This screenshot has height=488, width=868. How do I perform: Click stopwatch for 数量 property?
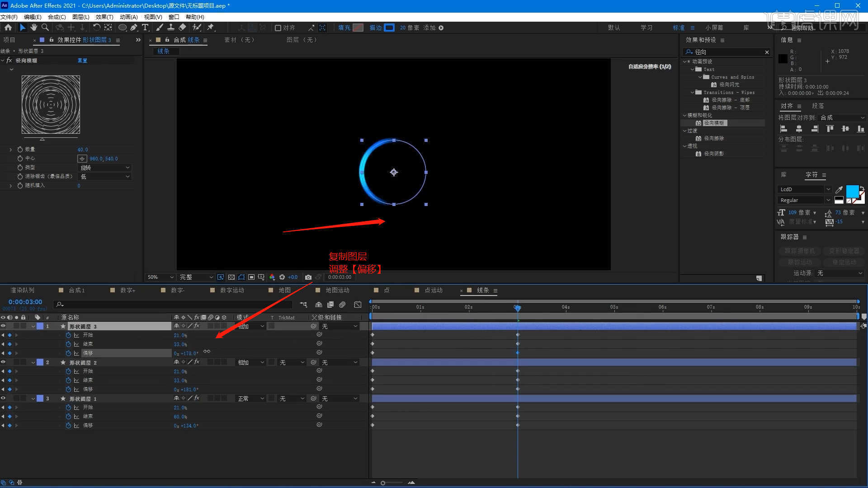tap(20, 149)
